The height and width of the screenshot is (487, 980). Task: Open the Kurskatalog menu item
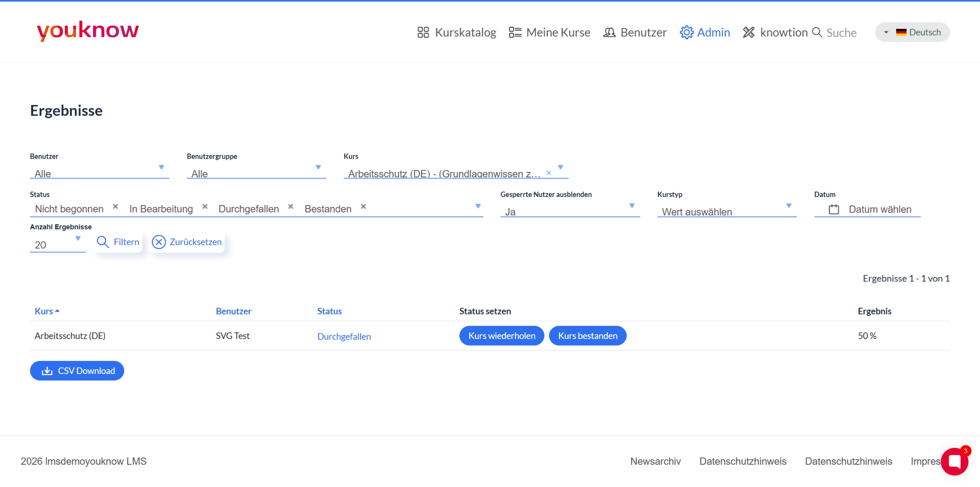pos(457,32)
